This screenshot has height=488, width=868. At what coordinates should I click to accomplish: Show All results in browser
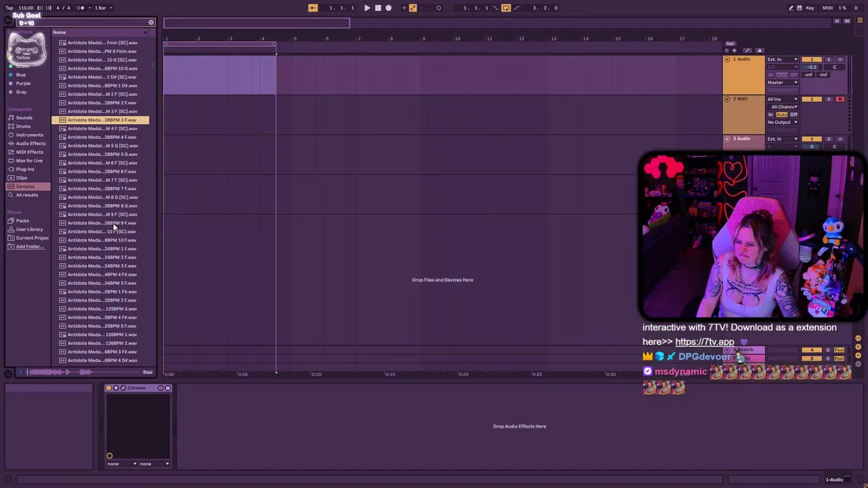click(x=27, y=195)
